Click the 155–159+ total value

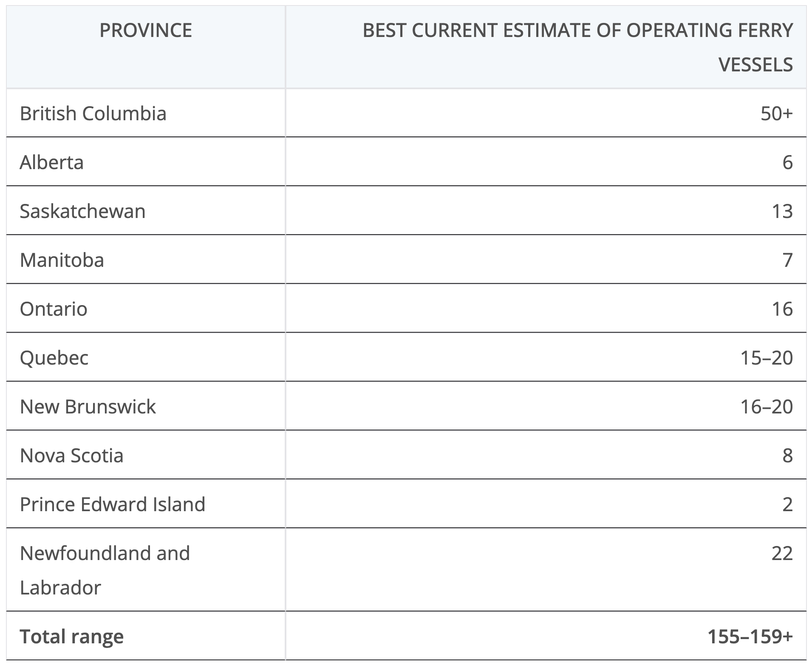click(x=750, y=637)
